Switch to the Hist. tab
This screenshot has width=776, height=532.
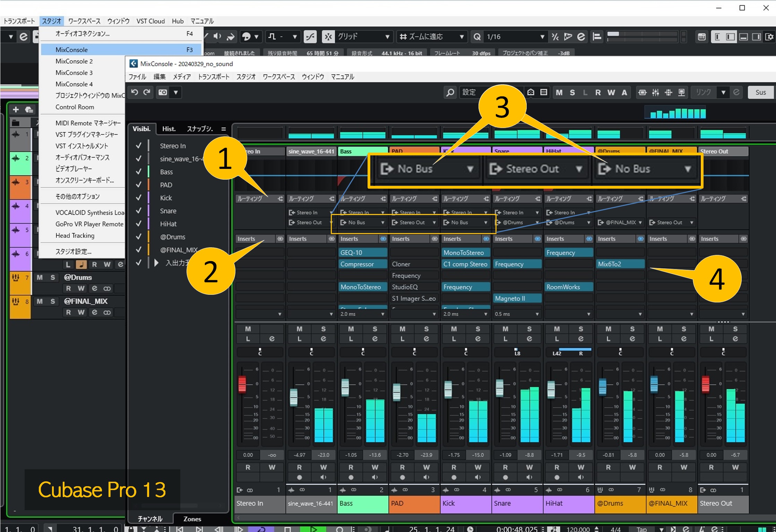169,129
